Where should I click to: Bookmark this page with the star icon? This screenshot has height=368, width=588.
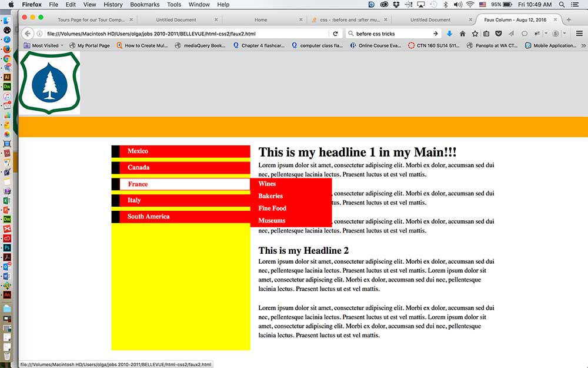(475, 34)
